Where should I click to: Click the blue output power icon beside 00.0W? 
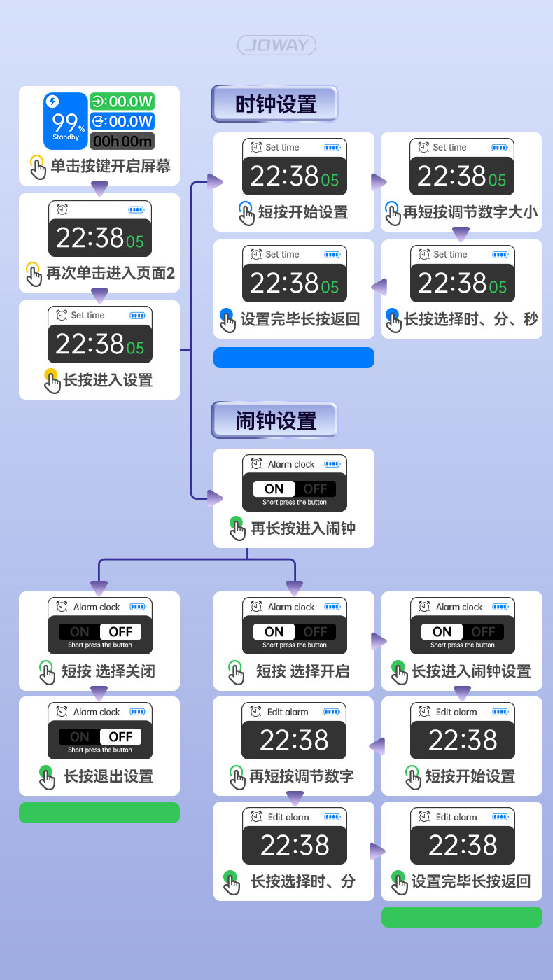tap(98, 121)
